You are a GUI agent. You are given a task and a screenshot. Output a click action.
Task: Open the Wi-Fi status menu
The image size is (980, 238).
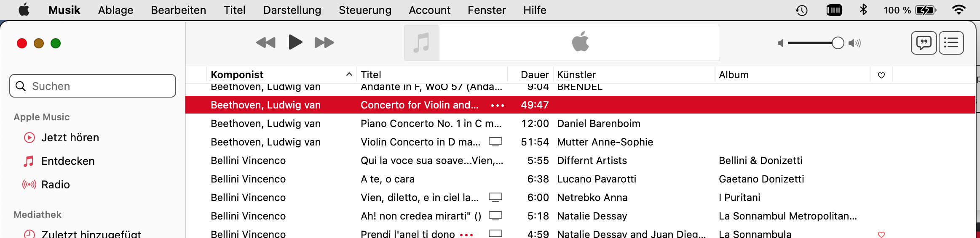click(x=959, y=10)
